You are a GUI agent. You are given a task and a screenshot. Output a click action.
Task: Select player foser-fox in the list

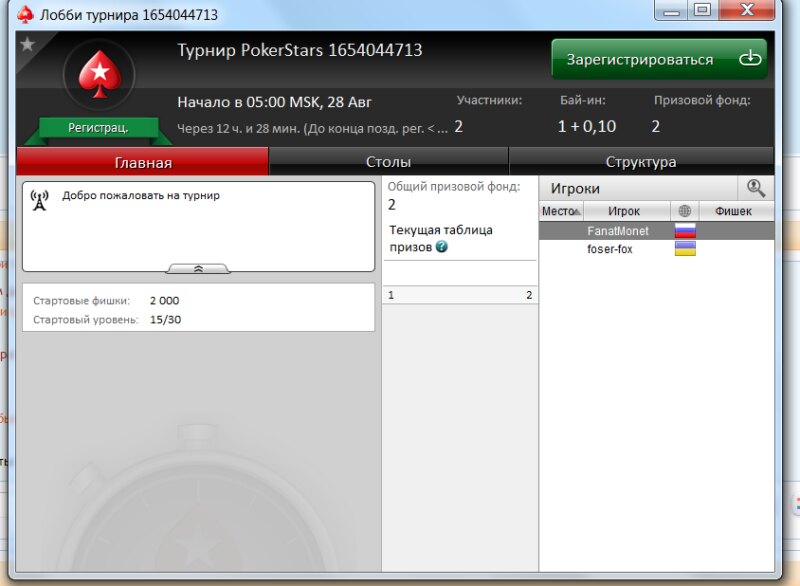[x=609, y=249]
